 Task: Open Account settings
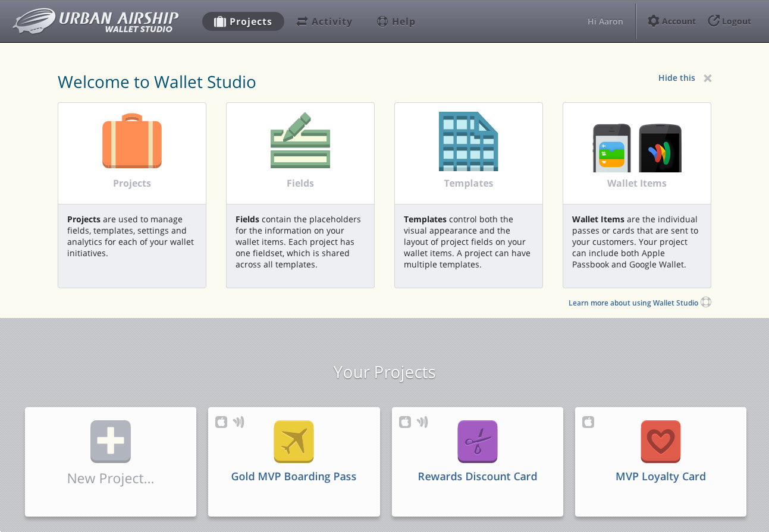pyautogui.click(x=671, y=21)
